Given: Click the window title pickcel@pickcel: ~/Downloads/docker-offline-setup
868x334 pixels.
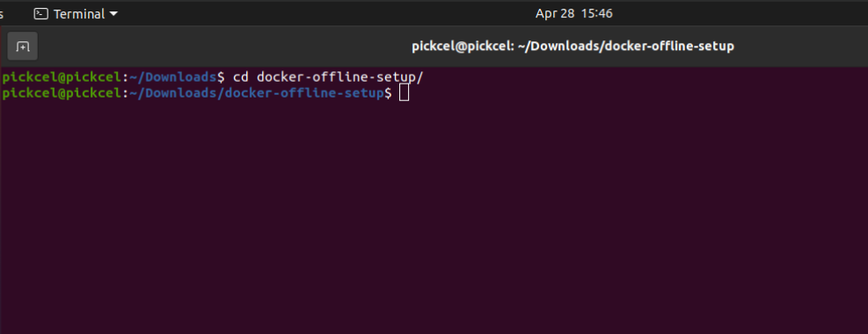Looking at the screenshot, I should (573, 47).
